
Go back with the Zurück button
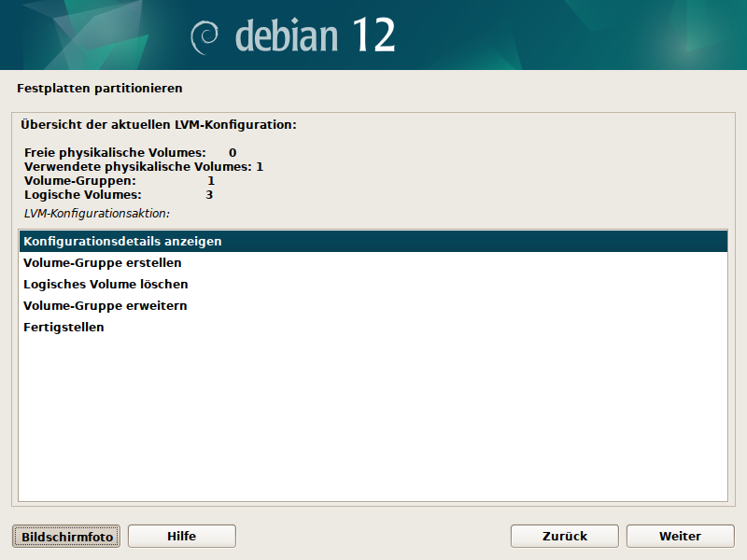[x=564, y=536]
